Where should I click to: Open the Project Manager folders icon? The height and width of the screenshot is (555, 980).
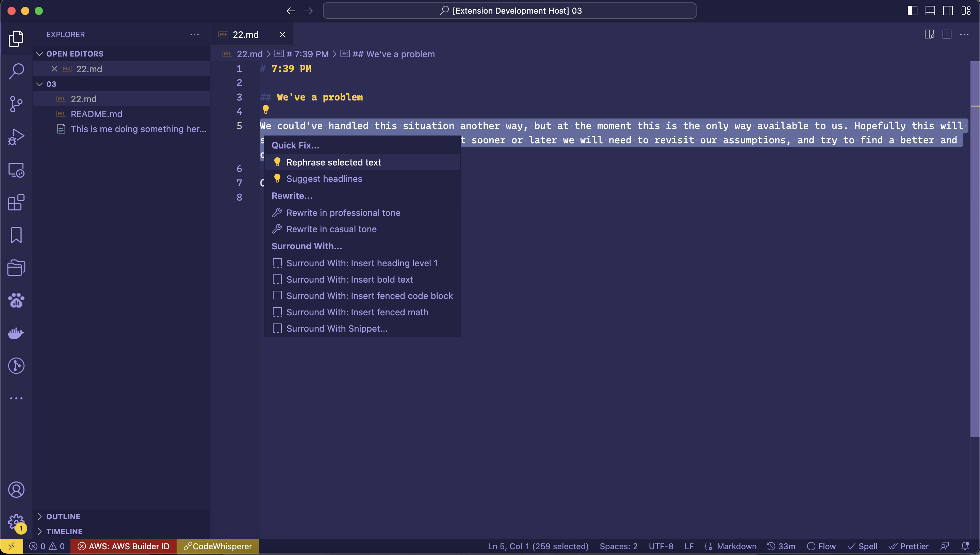16,268
